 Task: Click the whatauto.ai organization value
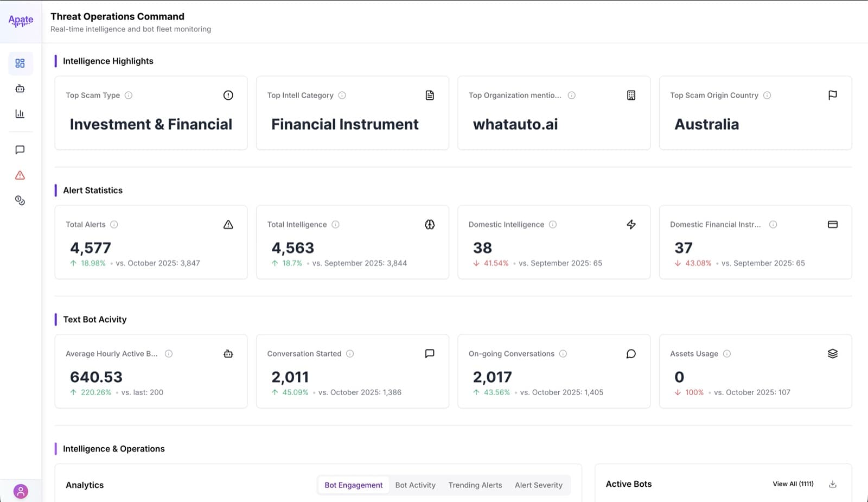coord(515,124)
